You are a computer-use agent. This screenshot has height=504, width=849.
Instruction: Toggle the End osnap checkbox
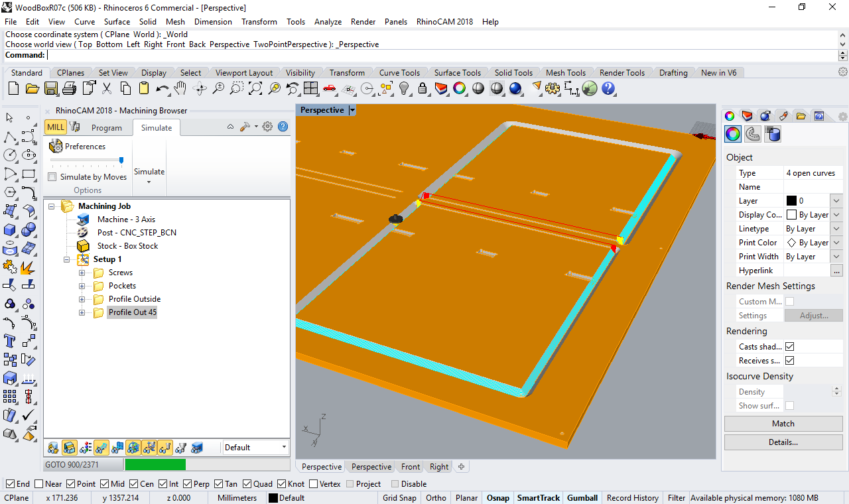click(10, 484)
